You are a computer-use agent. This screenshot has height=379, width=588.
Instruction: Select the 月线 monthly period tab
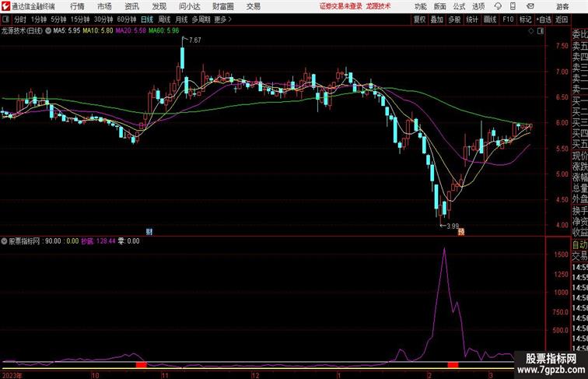click(181, 19)
